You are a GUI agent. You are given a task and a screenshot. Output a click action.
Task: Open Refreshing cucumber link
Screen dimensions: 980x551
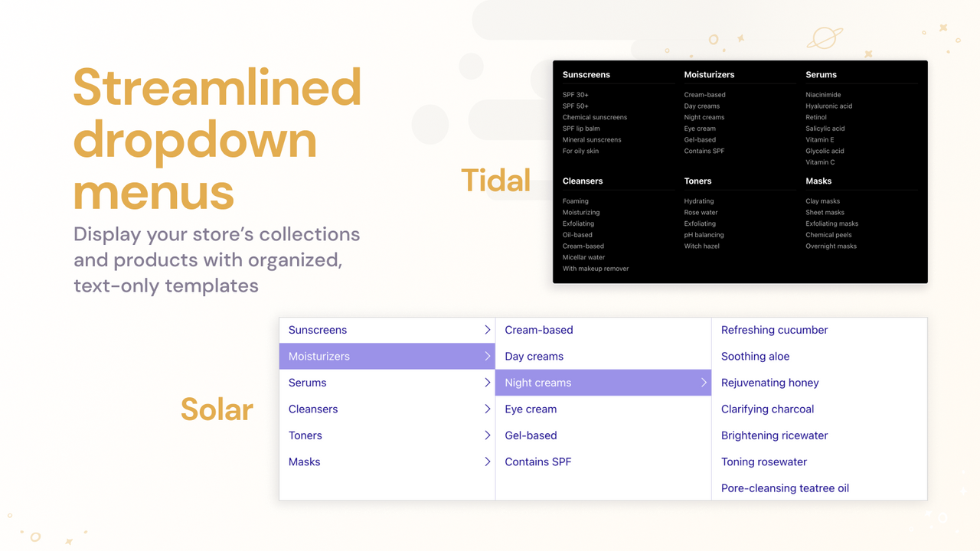click(x=774, y=330)
